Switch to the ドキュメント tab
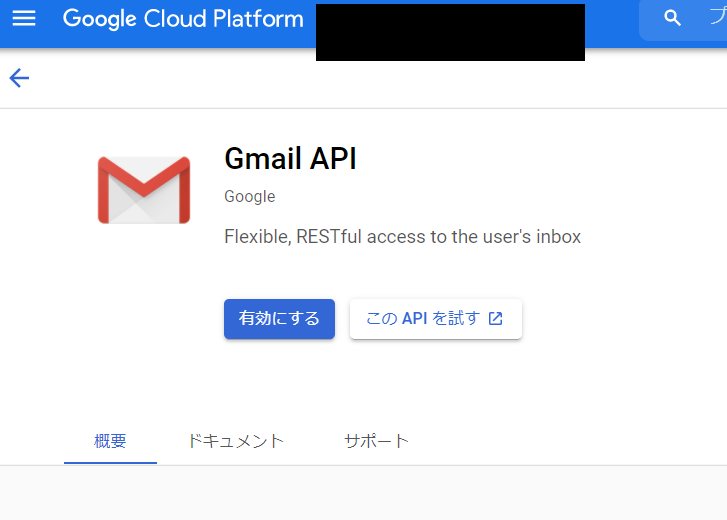This screenshot has height=520, width=727. pos(235,441)
